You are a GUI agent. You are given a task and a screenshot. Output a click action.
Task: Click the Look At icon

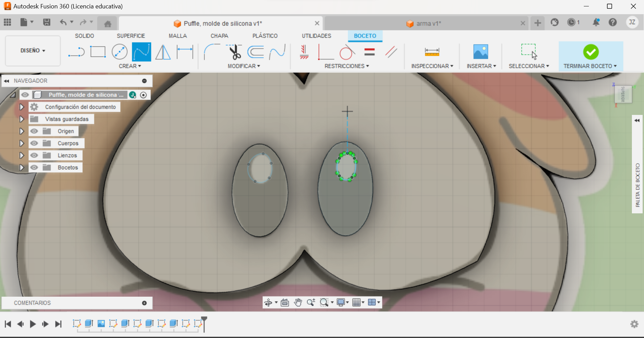(285, 302)
